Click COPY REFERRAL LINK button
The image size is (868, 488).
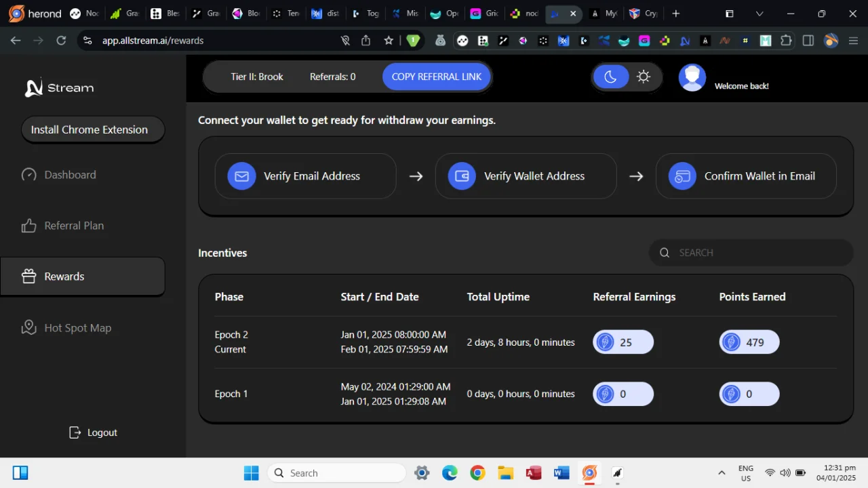click(x=437, y=77)
